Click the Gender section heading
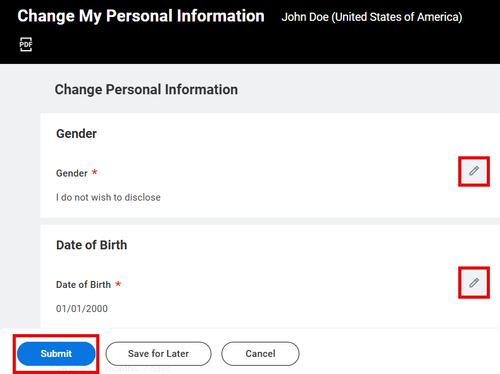This screenshot has height=374, width=500. click(76, 134)
